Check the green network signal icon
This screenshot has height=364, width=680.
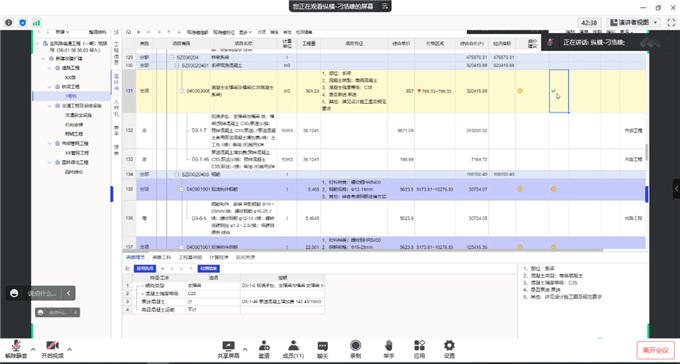[x=36, y=23]
